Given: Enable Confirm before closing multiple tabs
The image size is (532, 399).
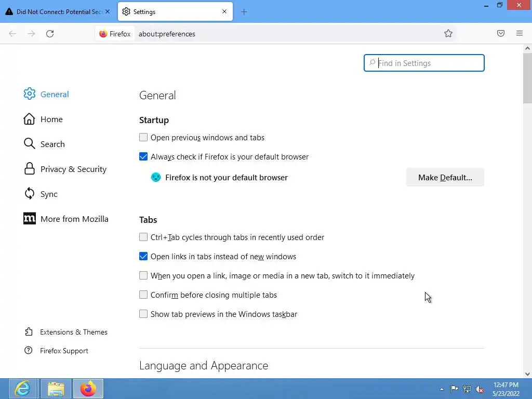Looking at the screenshot, I should pos(143,295).
